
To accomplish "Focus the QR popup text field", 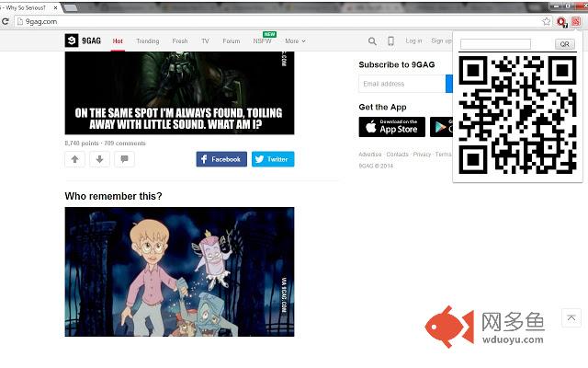I will point(495,44).
